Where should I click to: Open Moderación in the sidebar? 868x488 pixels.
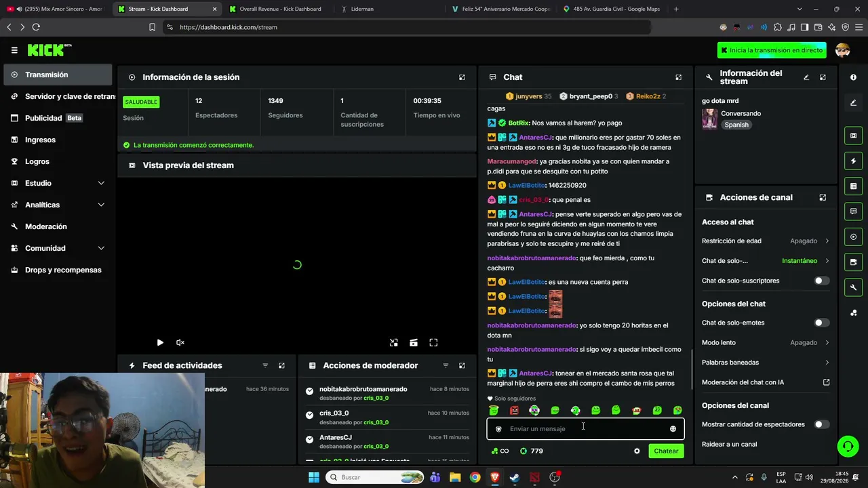(x=58, y=226)
